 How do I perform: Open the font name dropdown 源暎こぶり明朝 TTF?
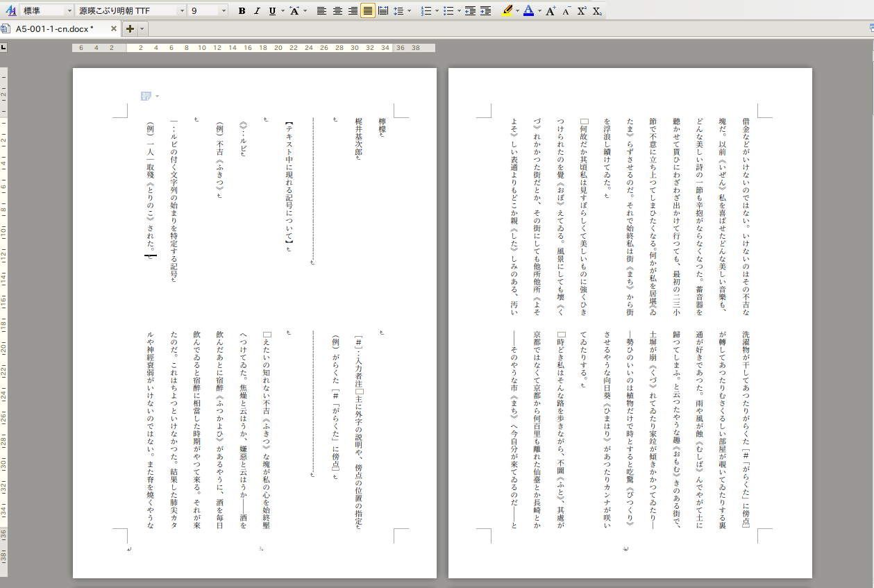tap(131, 10)
